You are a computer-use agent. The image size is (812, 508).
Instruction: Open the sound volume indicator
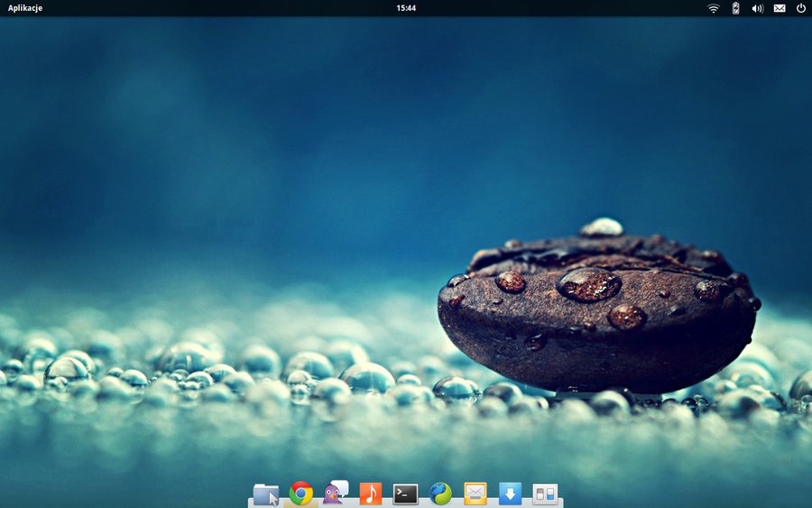pyautogui.click(x=757, y=8)
